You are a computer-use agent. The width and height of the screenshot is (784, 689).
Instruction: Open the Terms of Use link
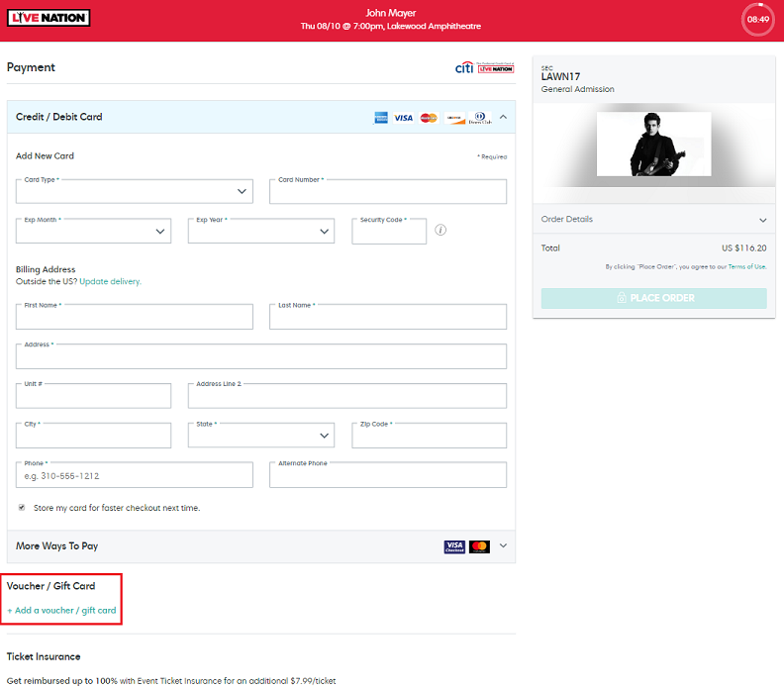click(x=747, y=267)
